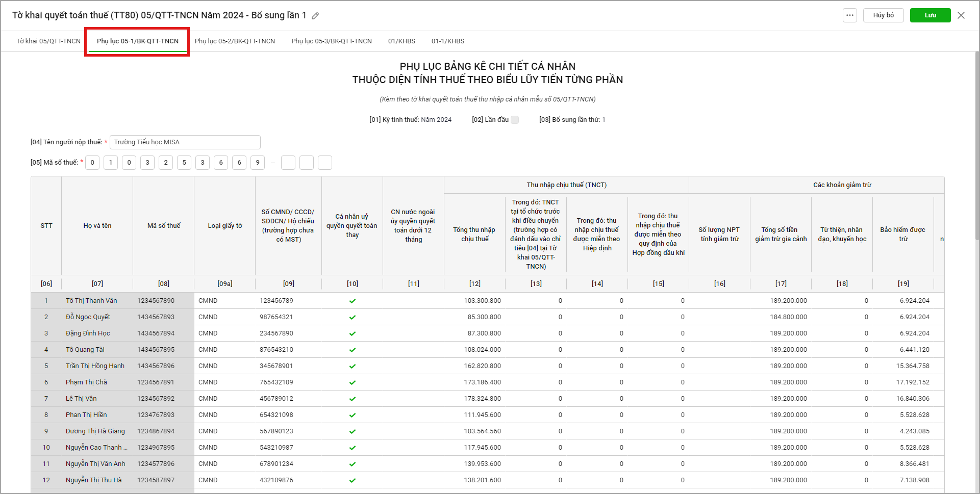Click the green Lưu button
The height and width of the screenshot is (494, 980).
tap(930, 15)
